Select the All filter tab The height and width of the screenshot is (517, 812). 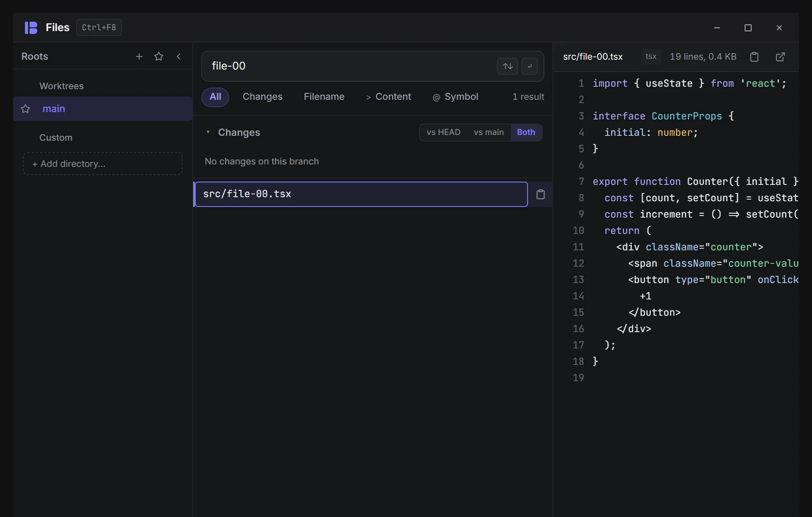tap(215, 97)
